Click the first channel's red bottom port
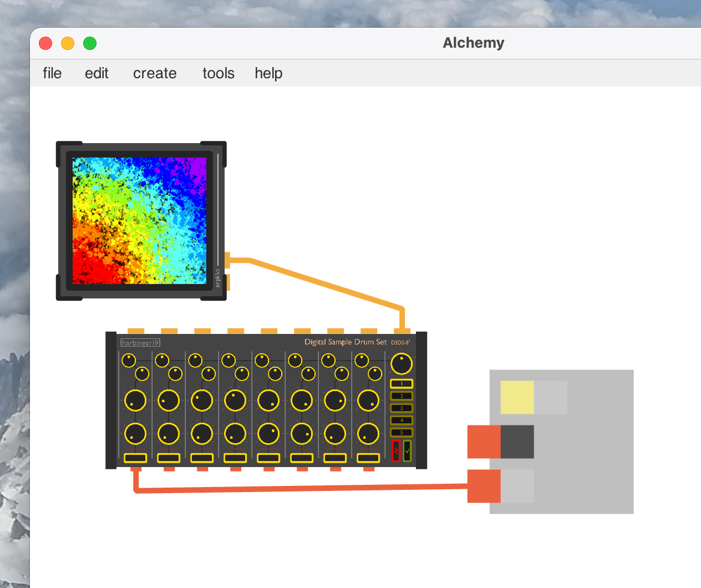This screenshot has height=588, width=701. 136,469
